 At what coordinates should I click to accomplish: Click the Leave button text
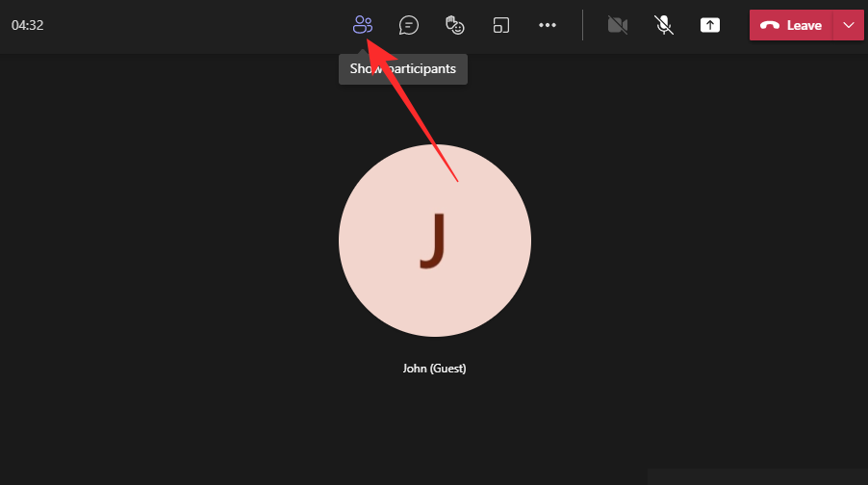[804, 26]
